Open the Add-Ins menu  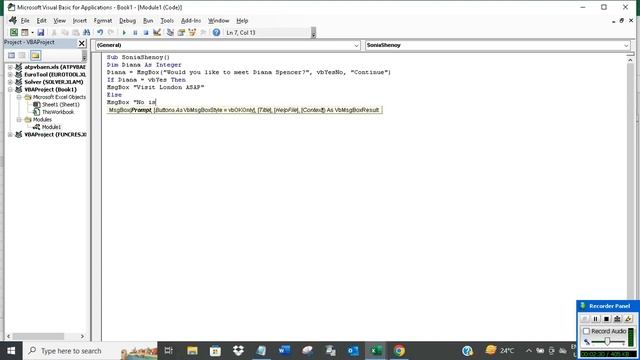coord(191,20)
